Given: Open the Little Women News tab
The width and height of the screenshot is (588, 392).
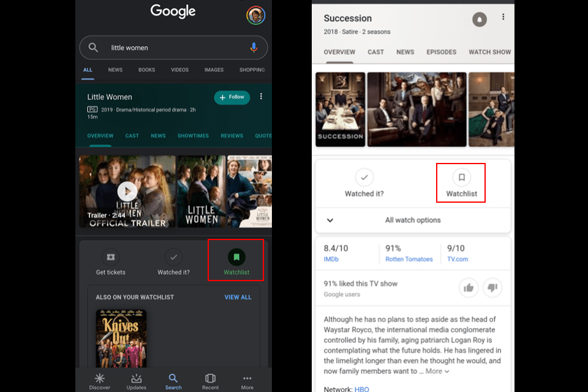Looking at the screenshot, I should point(158,136).
